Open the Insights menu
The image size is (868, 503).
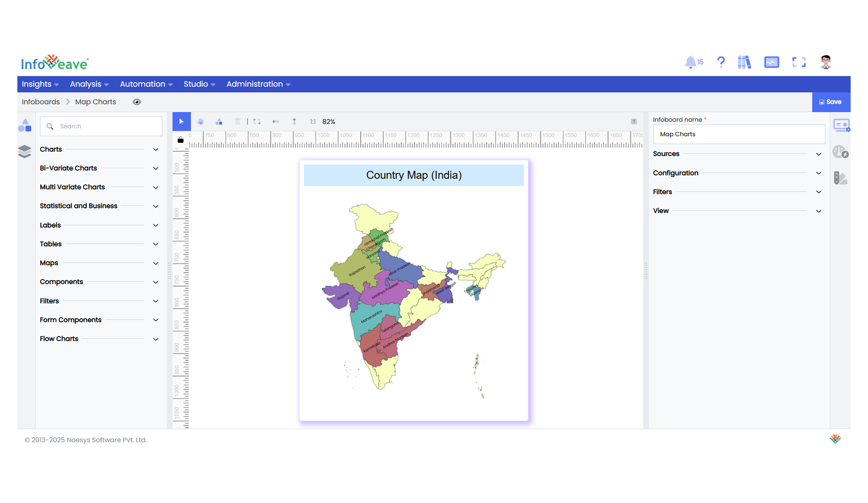tap(40, 84)
